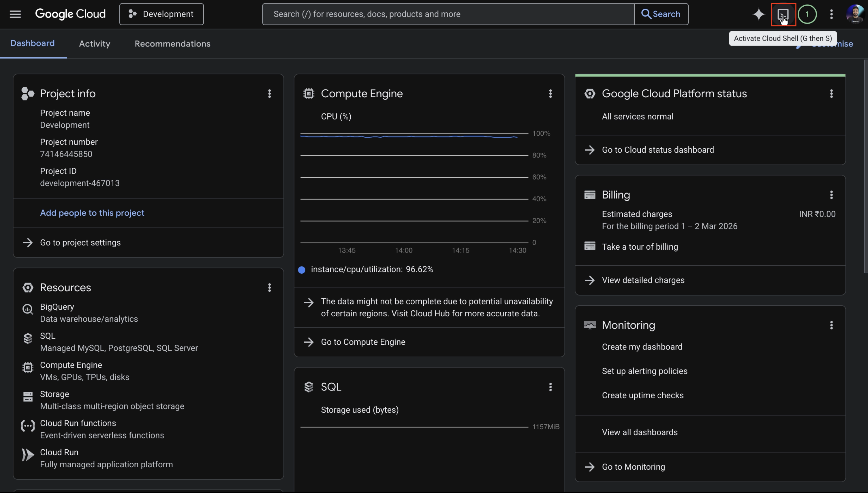Open the top bar more-options menu
This screenshot has height=493, width=868.
pyautogui.click(x=831, y=14)
